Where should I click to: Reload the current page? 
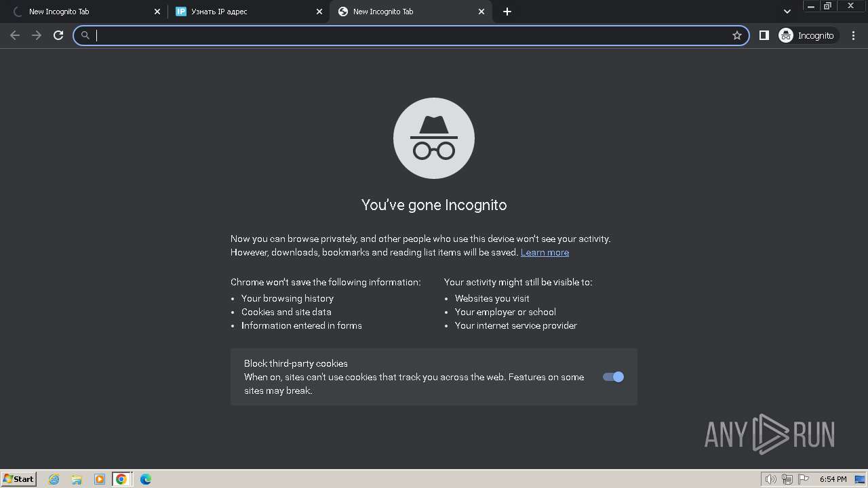[58, 35]
